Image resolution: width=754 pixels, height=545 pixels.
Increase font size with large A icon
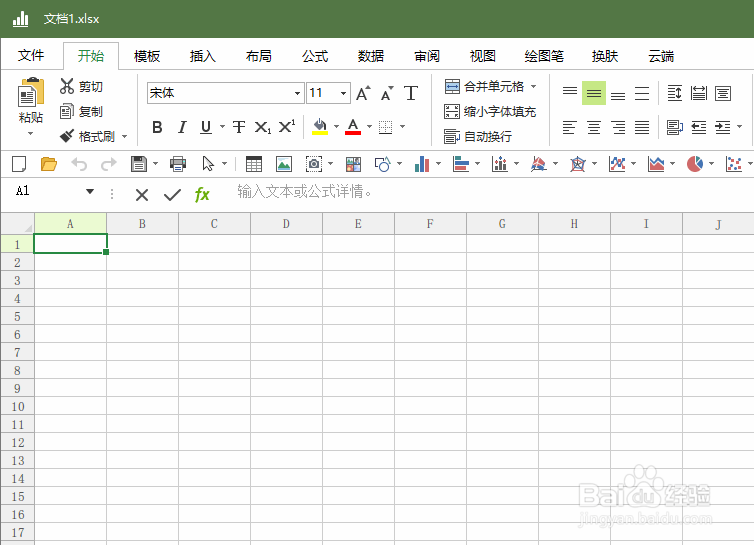[364, 93]
